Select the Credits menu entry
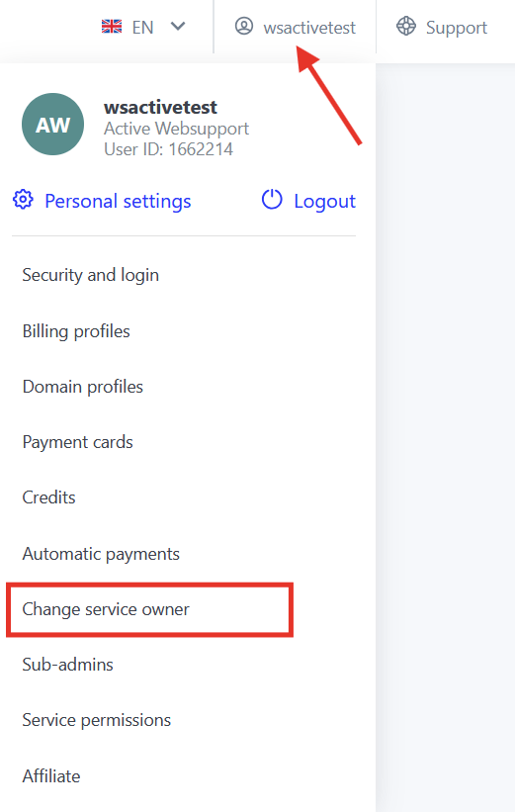 point(49,497)
